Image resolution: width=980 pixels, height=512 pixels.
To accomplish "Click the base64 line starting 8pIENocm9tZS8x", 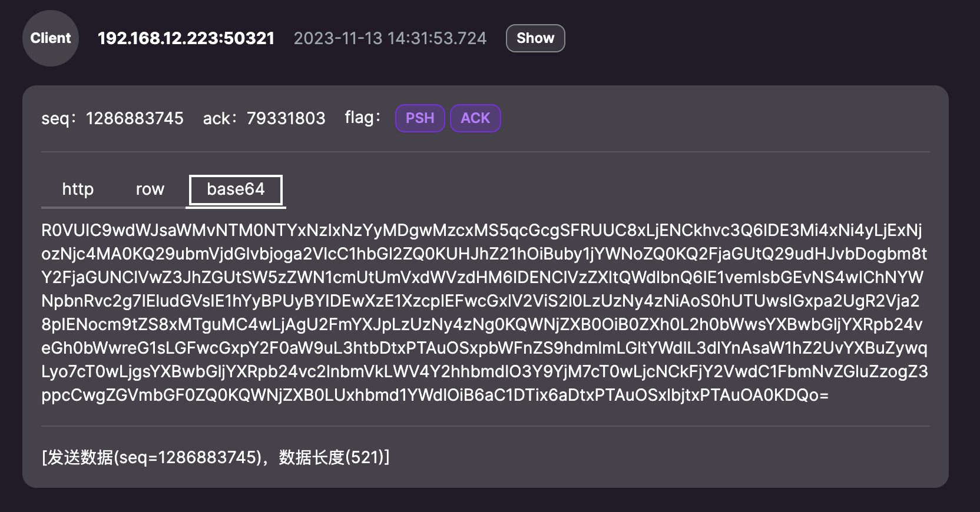I will [x=482, y=324].
